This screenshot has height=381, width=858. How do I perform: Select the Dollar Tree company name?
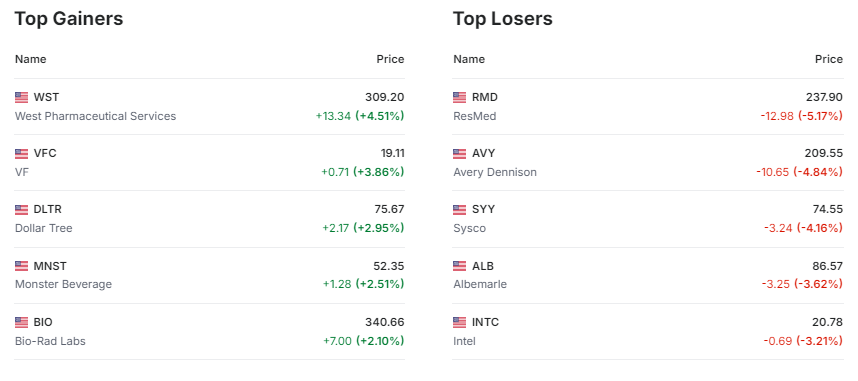coord(44,228)
